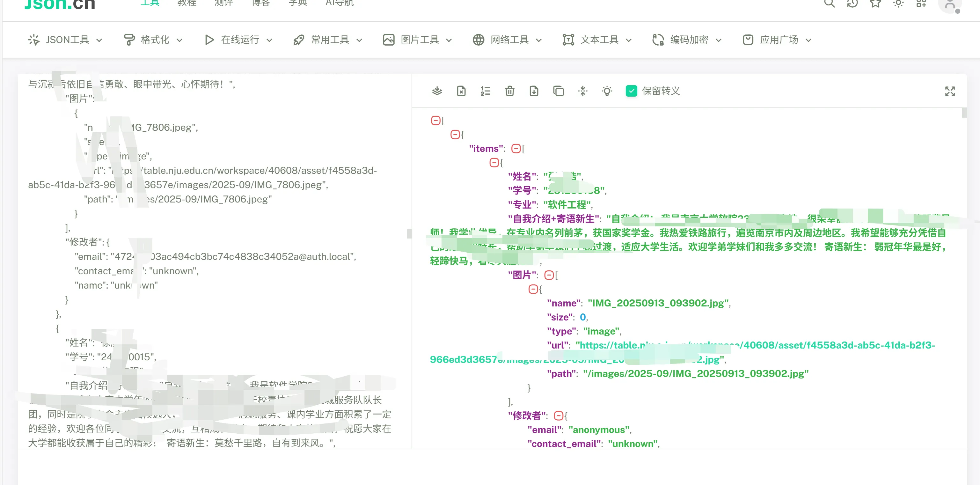Toggle line numbers list icon
This screenshot has height=485, width=980.
tap(485, 91)
